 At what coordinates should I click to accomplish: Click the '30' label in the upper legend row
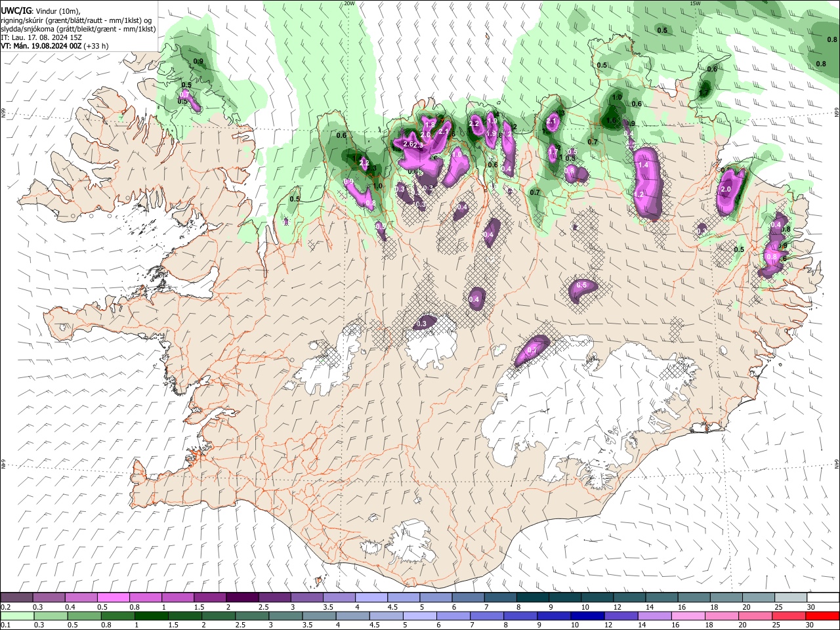click(811, 607)
